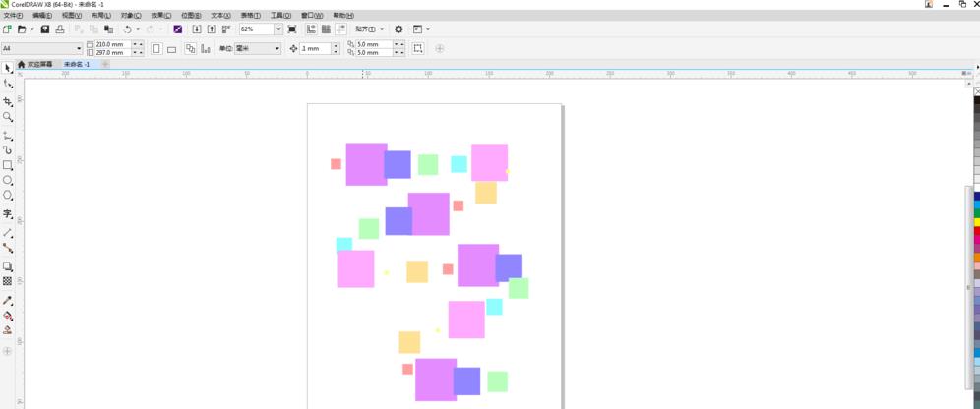This screenshot has height=409, width=980.
Task: Open the units dropdown showing 毫米
Action: [x=276, y=48]
